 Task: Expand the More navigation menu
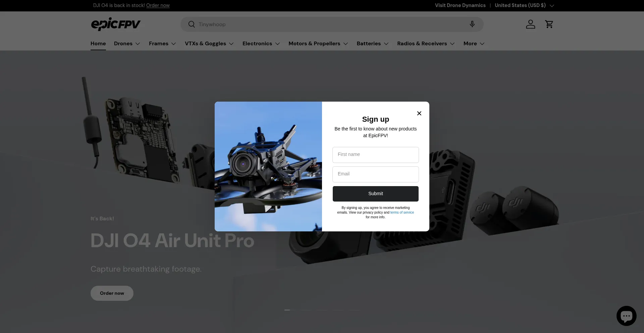tap(474, 44)
